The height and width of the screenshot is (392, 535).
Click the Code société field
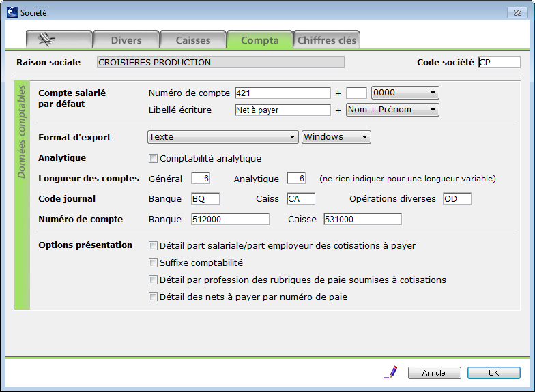coord(499,62)
